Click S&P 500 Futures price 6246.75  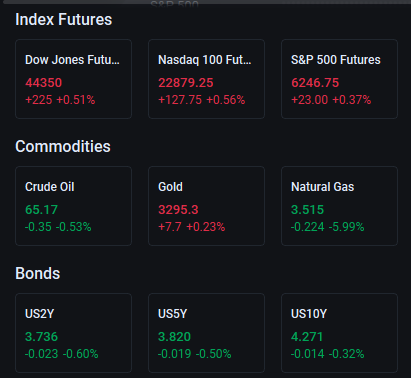coord(315,83)
